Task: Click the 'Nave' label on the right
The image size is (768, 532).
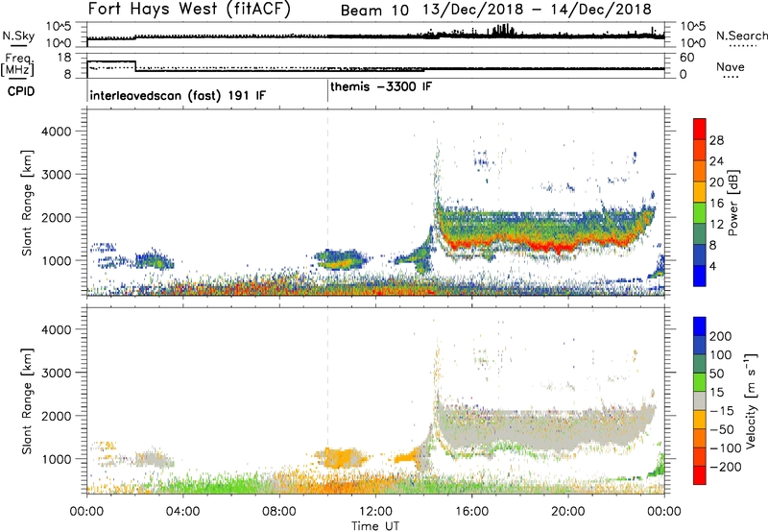Action: coord(731,66)
